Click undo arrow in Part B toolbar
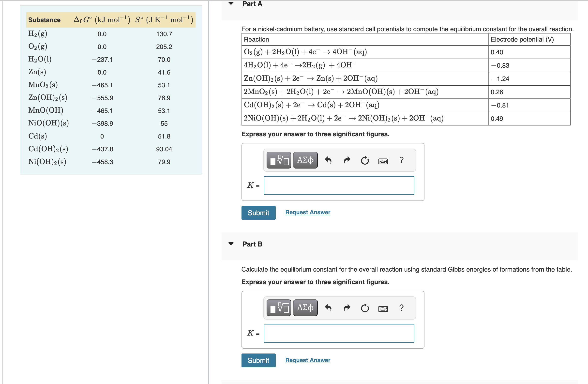Screen dimensions: 588x384 pos(328,308)
